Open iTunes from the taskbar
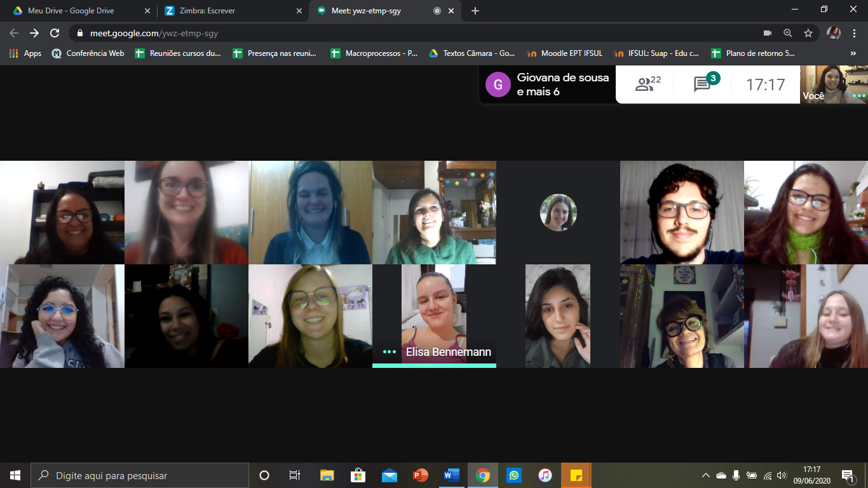The image size is (868, 488). [545, 475]
